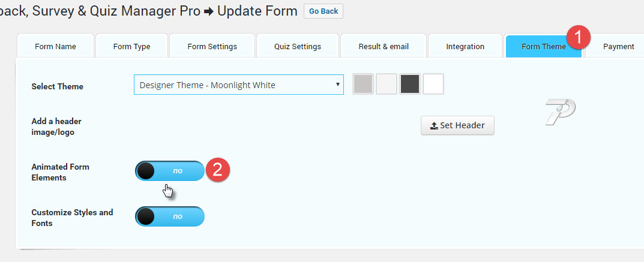Toggle Animated Form Elements switch
The image size is (644, 262).
[170, 171]
